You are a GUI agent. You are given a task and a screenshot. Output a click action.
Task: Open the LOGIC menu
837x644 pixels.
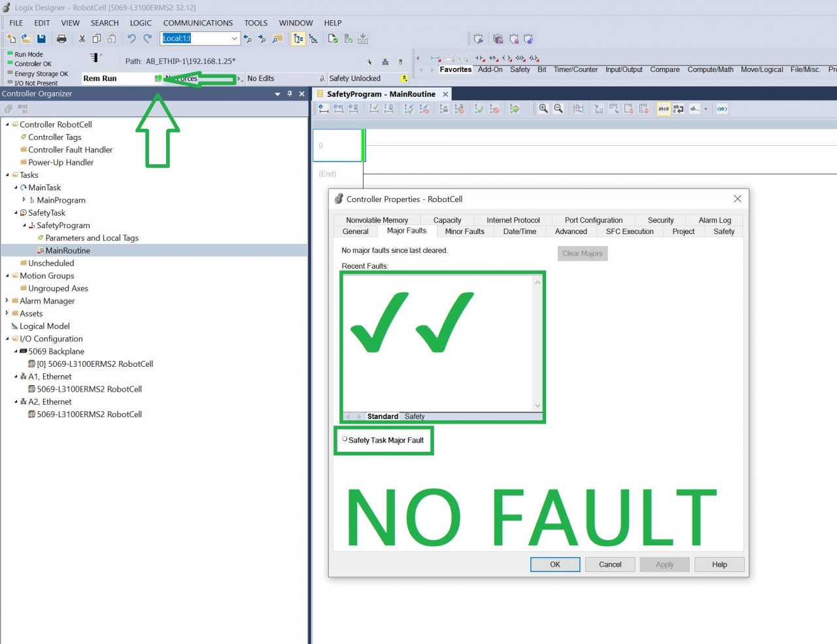[141, 23]
